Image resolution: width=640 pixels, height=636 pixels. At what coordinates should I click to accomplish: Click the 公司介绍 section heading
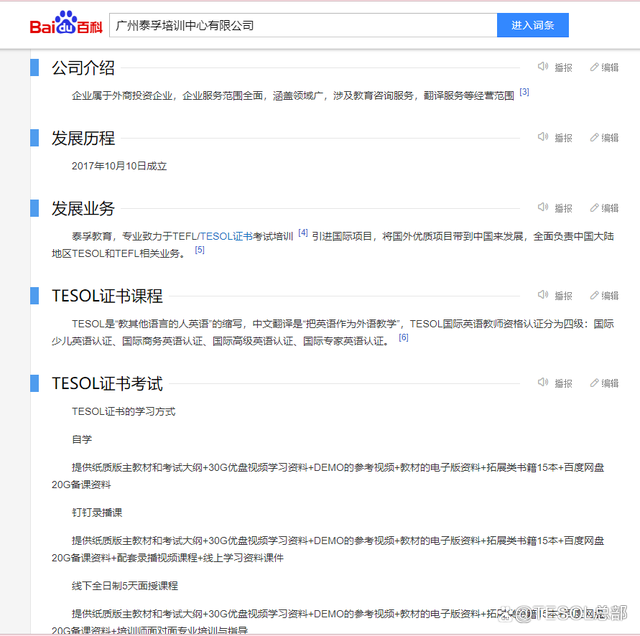coord(83,68)
